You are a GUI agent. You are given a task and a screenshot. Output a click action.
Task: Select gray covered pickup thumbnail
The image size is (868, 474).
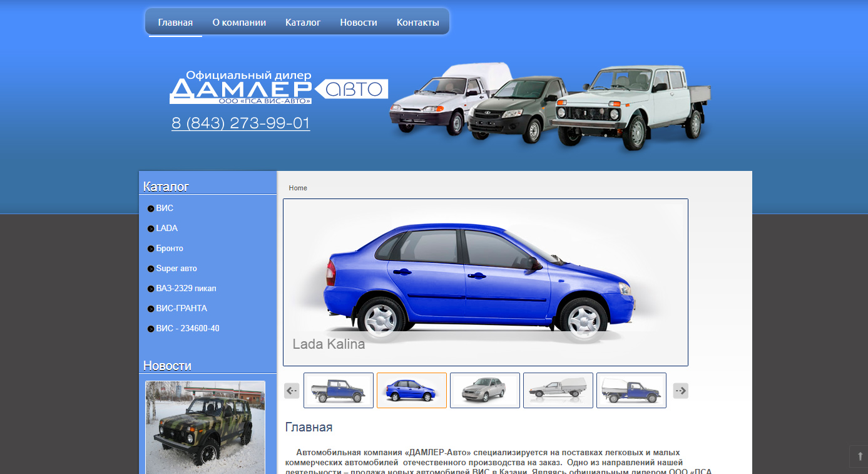(x=558, y=391)
